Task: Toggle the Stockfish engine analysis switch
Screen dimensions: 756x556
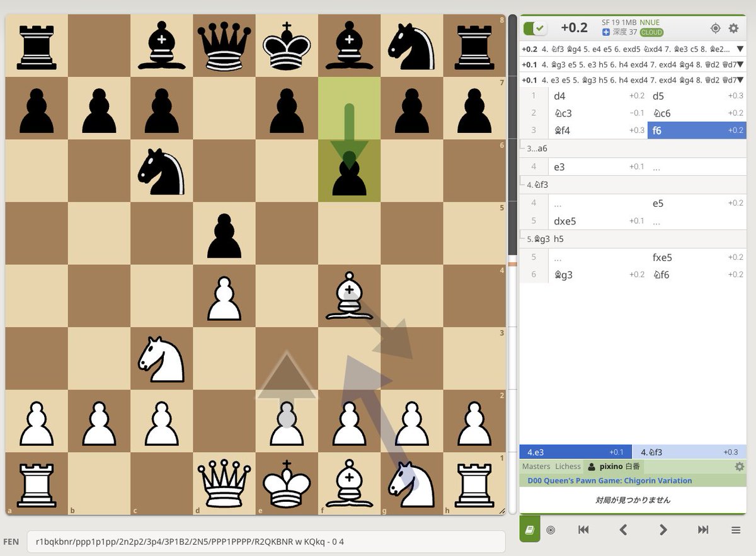Action: 535,28
